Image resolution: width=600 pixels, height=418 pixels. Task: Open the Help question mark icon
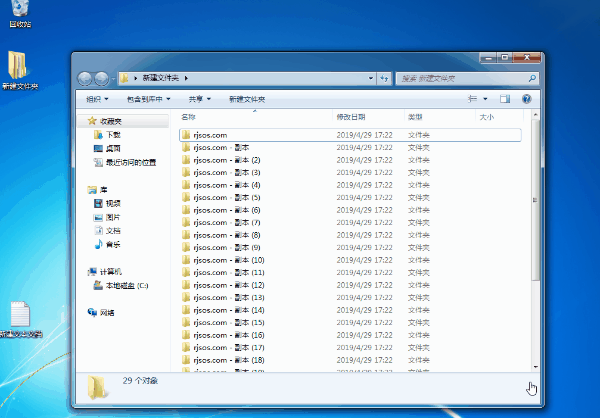(527, 99)
